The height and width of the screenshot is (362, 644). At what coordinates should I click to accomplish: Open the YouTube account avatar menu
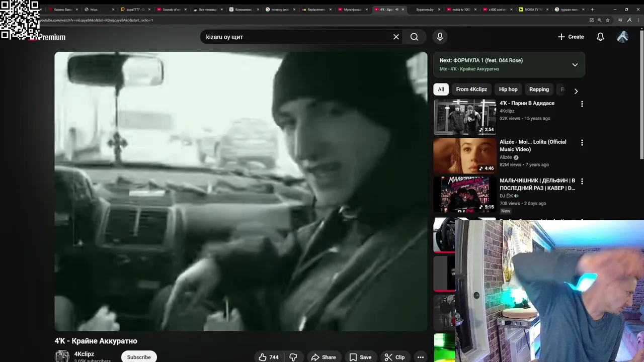point(622,37)
